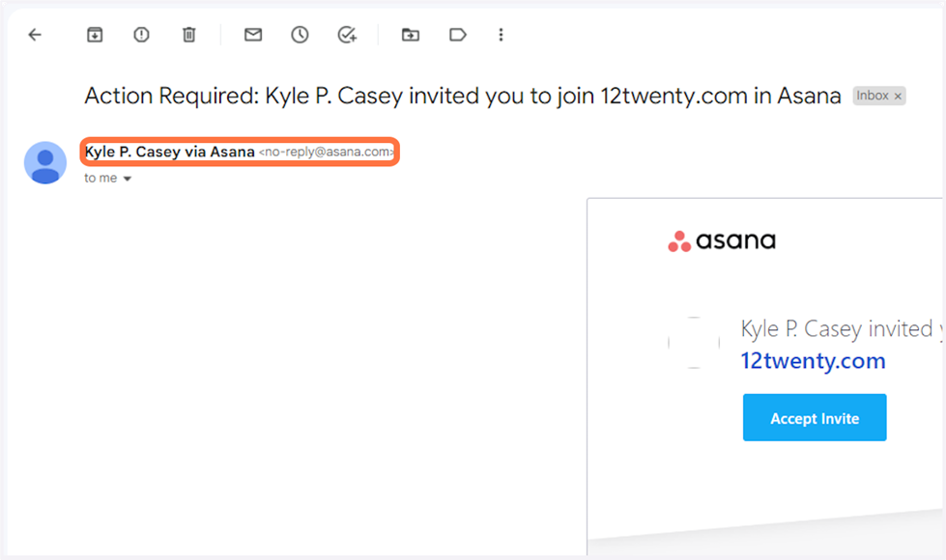Open the Move to folder menu

411,35
